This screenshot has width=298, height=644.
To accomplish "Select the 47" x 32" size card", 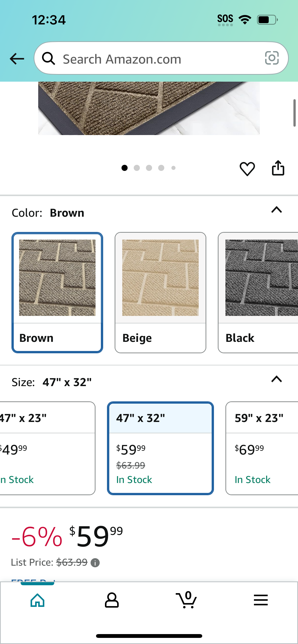I will coord(160,448).
